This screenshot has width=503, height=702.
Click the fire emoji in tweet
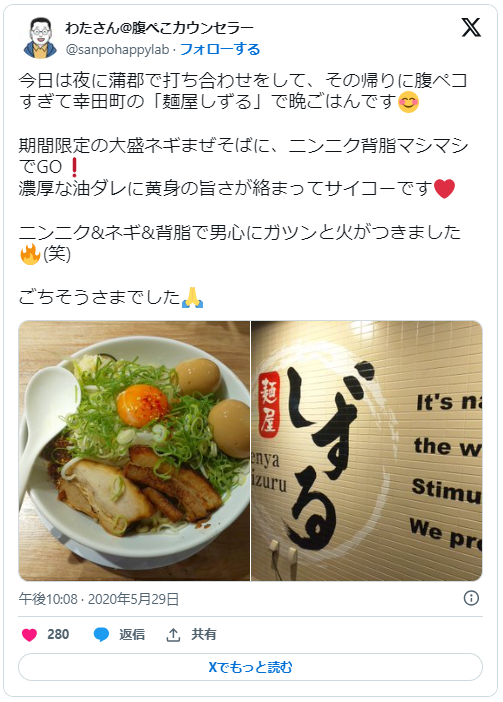pos(30,254)
